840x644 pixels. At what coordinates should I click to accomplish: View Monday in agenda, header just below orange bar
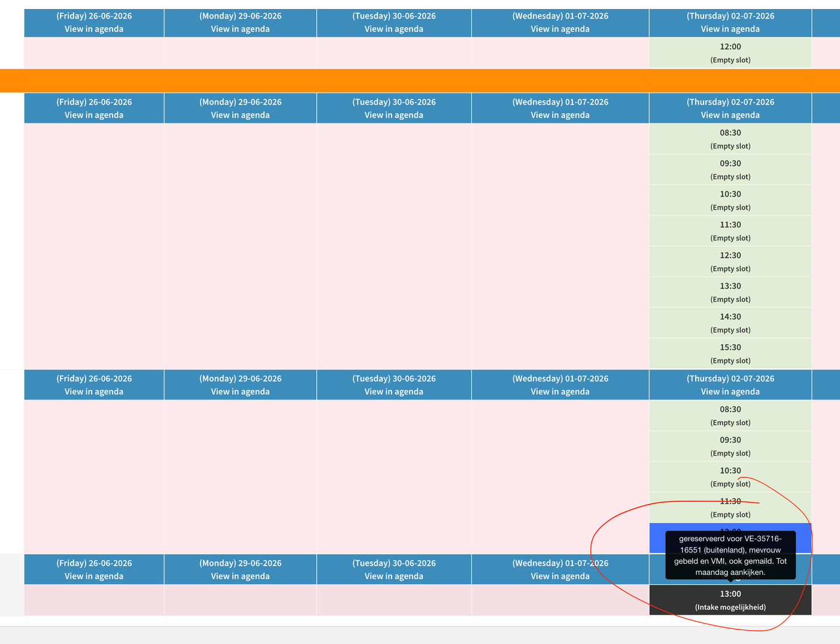coord(240,115)
